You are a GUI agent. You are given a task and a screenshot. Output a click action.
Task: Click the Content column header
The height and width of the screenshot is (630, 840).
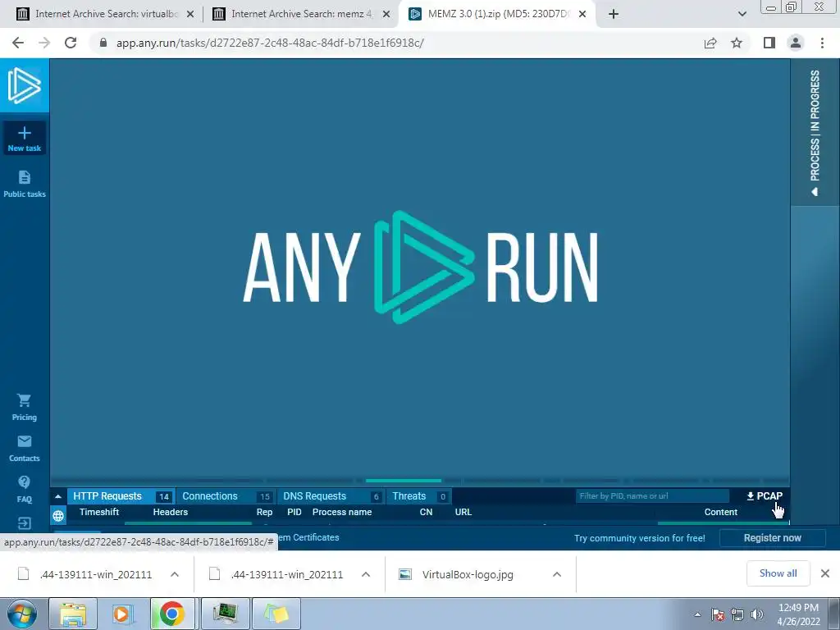point(720,512)
